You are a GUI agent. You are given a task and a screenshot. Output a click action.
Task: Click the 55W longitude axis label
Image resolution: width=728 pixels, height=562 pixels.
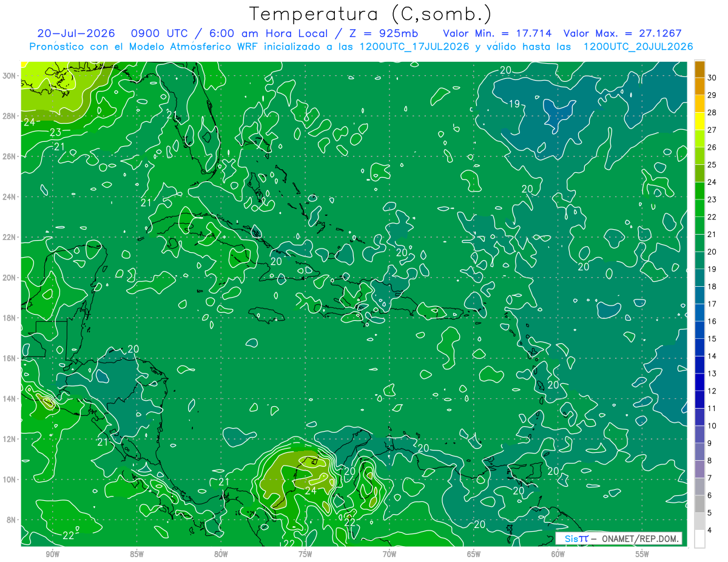pos(642,555)
